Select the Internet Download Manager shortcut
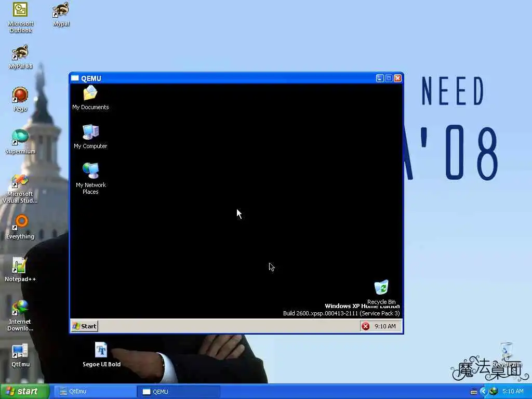Image resolution: width=532 pixels, height=399 pixels. click(20, 315)
